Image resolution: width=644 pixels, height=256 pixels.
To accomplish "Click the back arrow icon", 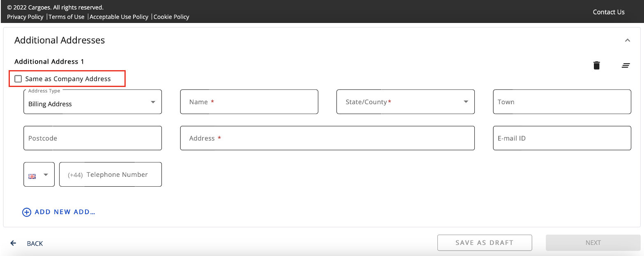I will (13, 243).
